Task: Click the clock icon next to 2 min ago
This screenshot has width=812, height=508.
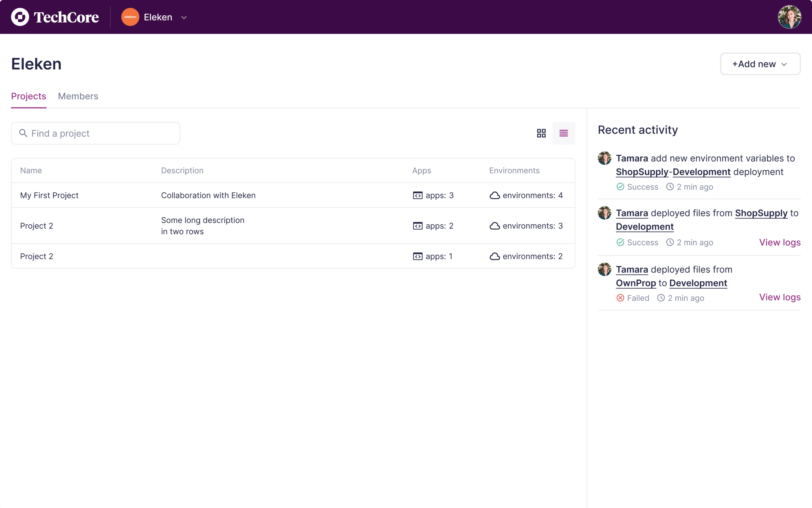Action: 670,187
